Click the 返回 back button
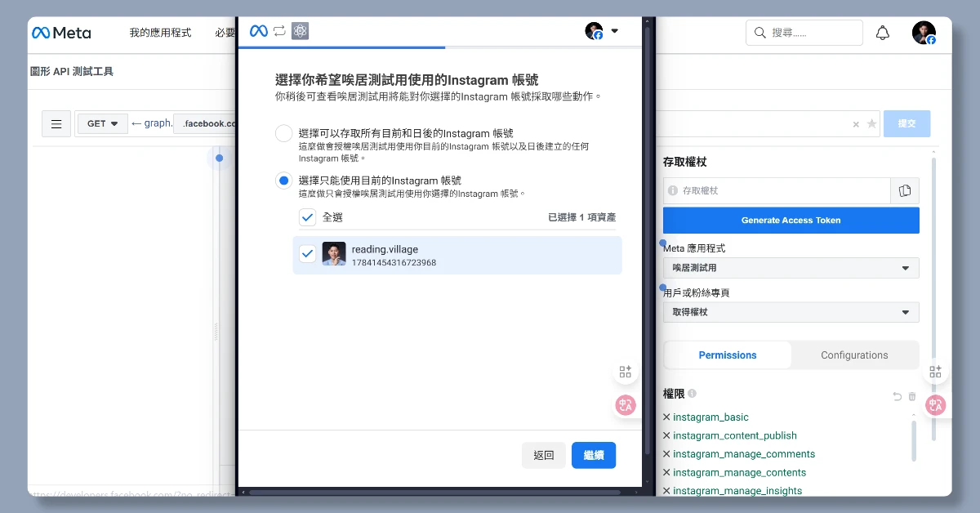Screen dimensions: 980x513 pyautogui.click(x=544, y=456)
